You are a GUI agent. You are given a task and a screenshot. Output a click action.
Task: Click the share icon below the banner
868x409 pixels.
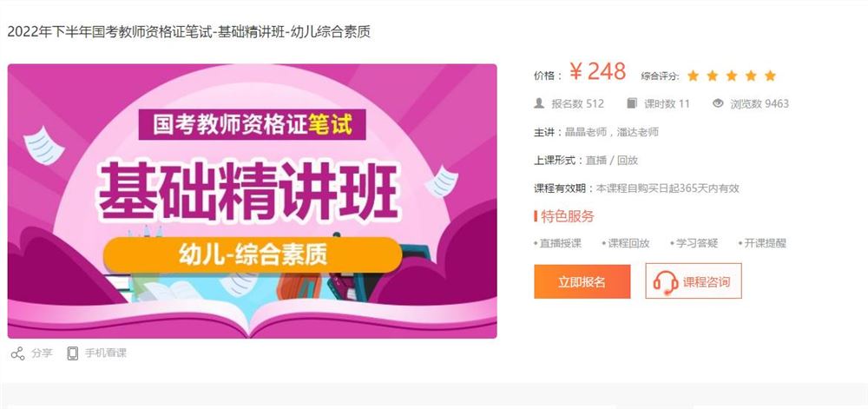[17, 353]
